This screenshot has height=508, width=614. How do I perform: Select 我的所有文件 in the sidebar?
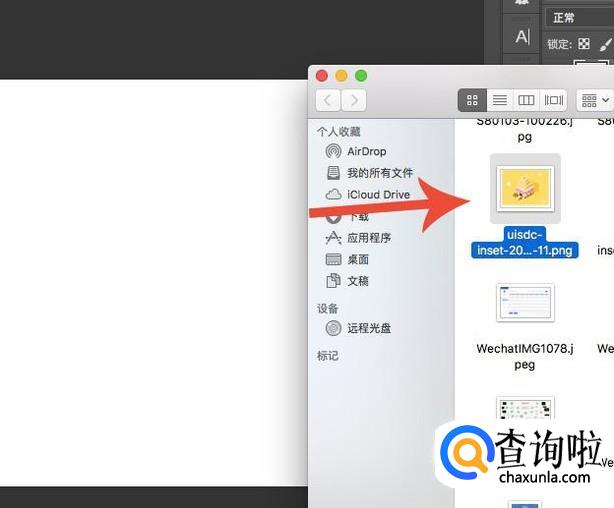(379, 173)
